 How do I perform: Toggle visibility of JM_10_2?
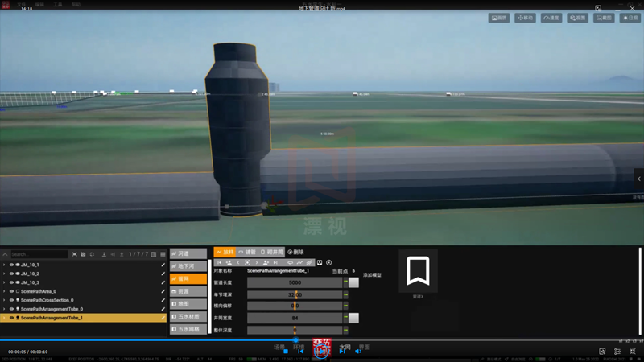[x=11, y=274]
